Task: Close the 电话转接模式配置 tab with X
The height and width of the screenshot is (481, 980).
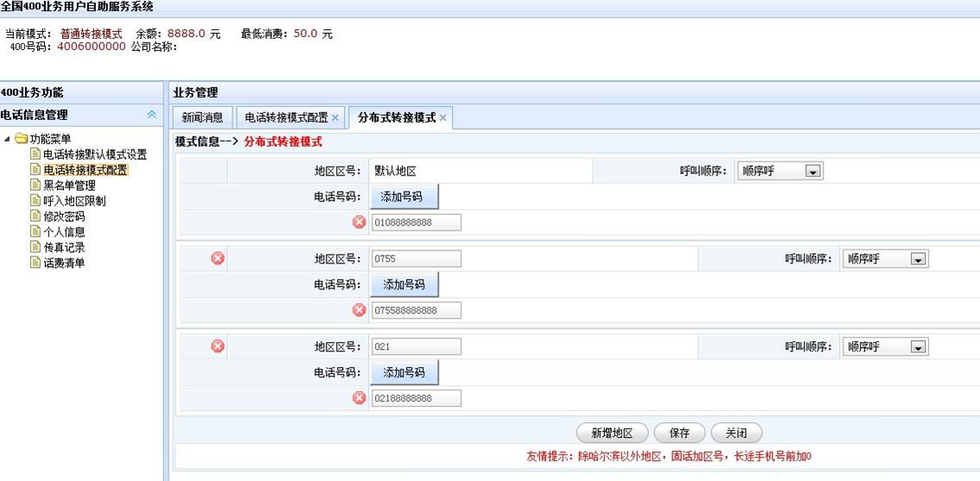Action: tap(335, 117)
